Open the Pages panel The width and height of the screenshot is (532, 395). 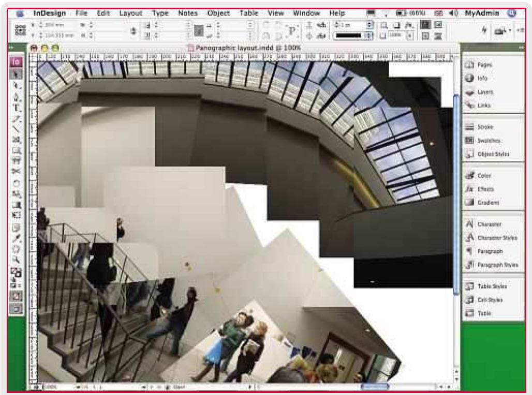[484, 65]
